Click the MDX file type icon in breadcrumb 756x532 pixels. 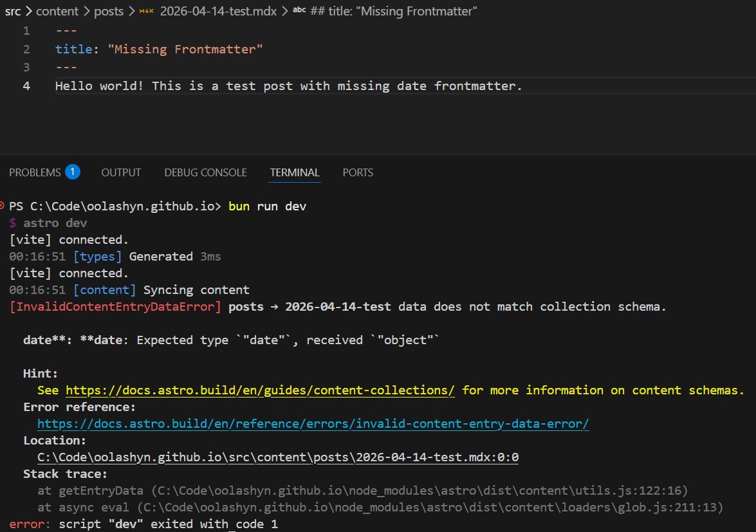pyautogui.click(x=146, y=11)
